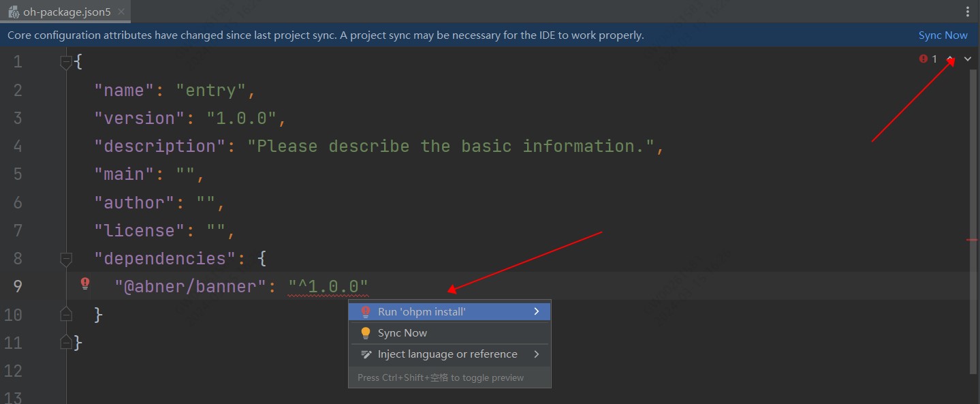Image resolution: width=980 pixels, height=404 pixels.
Task: Click the "^1.0.0" version string on line 9
Action: (x=328, y=286)
